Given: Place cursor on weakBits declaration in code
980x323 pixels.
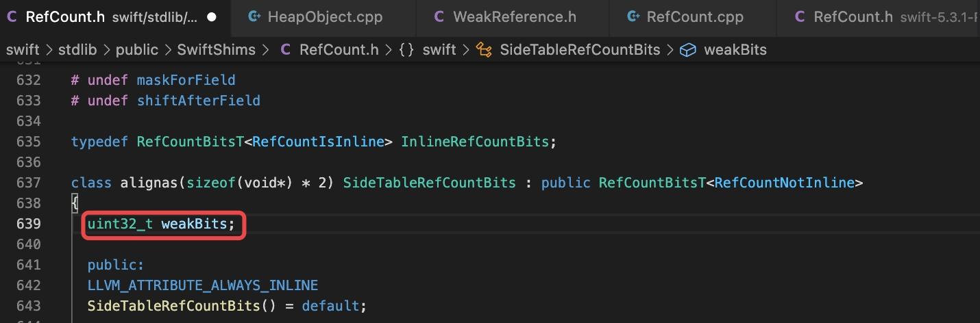Looking at the screenshot, I should (x=194, y=224).
